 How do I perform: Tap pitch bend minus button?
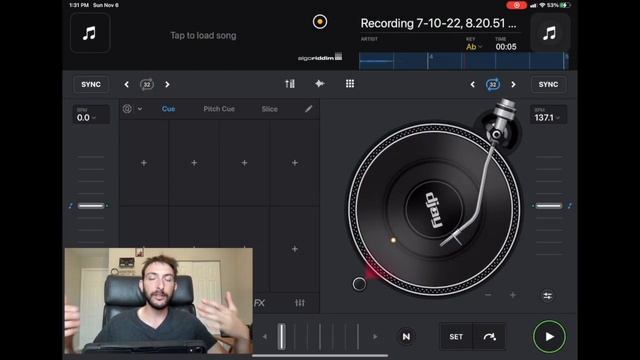pos(488,295)
